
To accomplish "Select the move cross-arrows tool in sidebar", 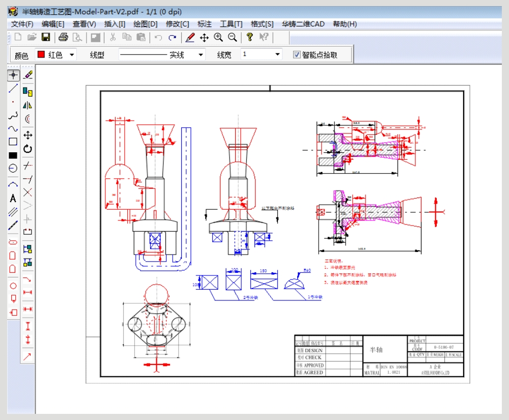I will pyautogui.click(x=27, y=135).
